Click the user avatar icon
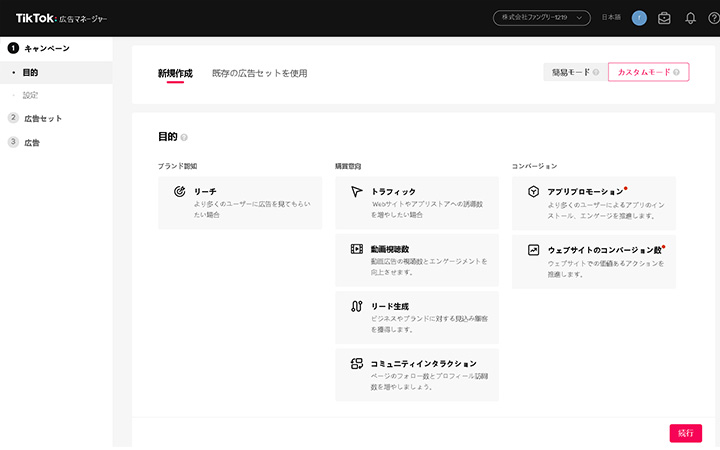 tap(639, 18)
